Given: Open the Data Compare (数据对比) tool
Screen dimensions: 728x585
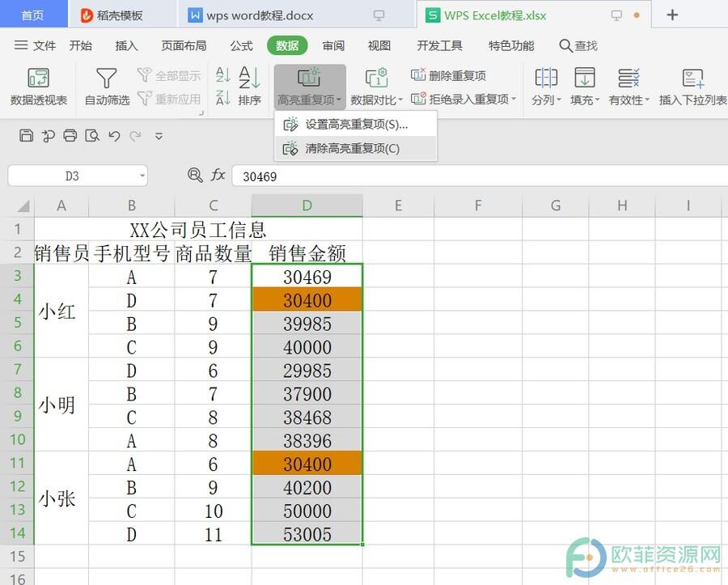Looking at the screenshot, I should pos(376,87).
